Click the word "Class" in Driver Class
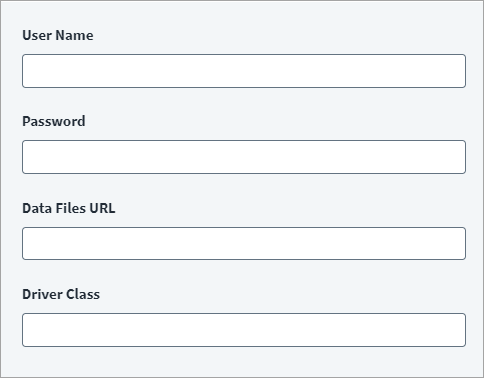 pyautogui.click(x=83, y=294)
